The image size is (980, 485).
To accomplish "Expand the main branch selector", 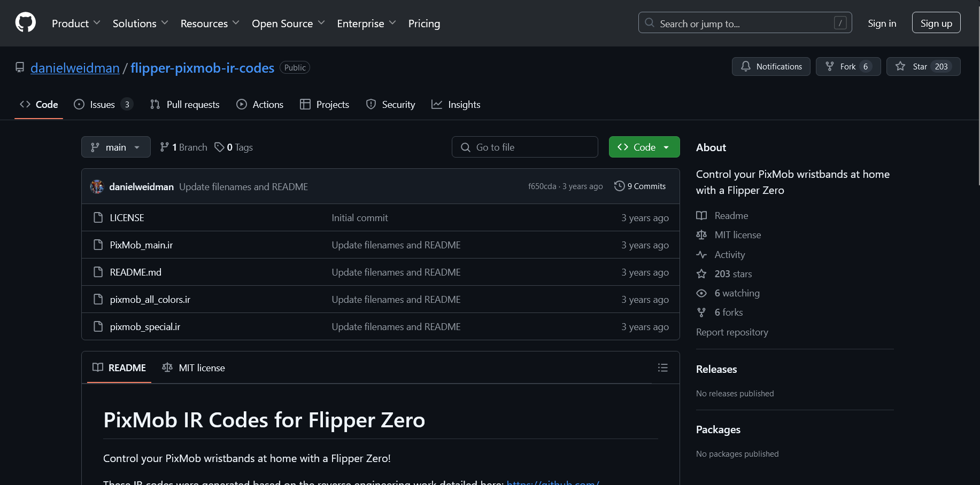I will [x=115, y=147].
